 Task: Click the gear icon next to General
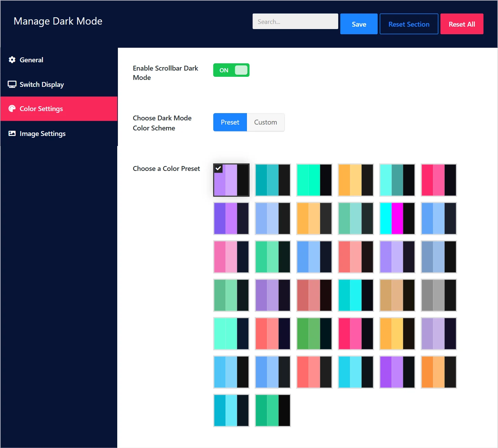pyautogui.click(x=12, y=60)
